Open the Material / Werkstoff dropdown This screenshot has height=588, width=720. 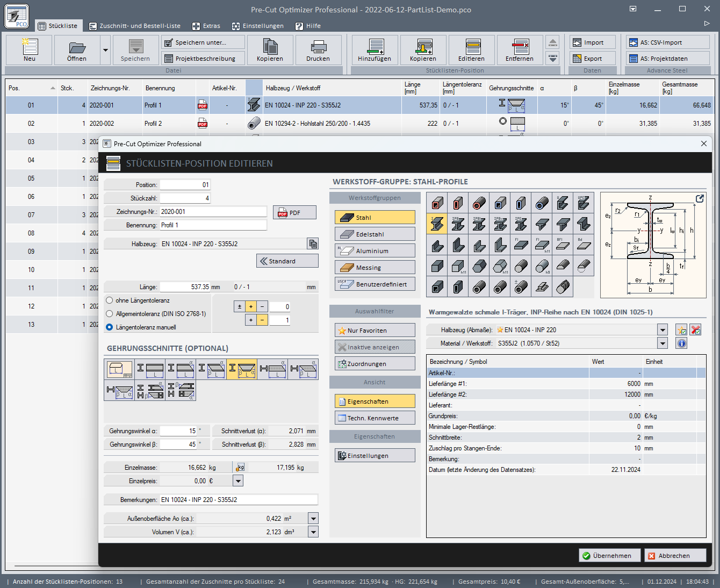(x=663, y=343)
